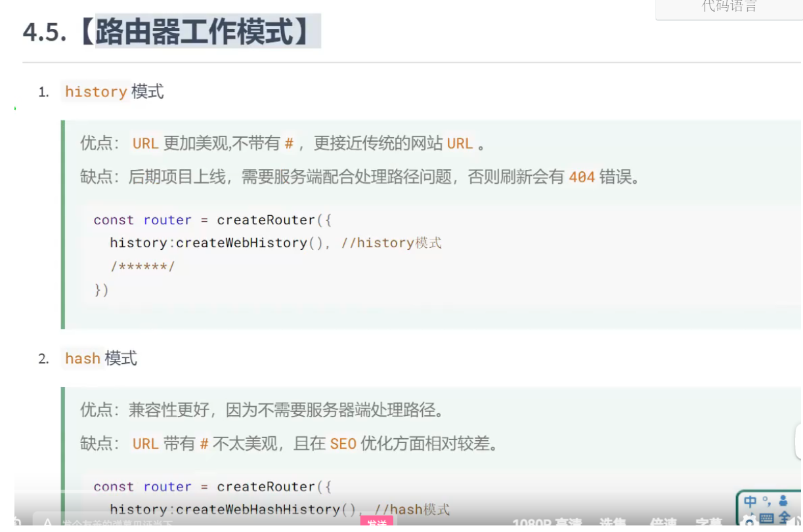Click the code line '/******/'

tap(142, 266)
